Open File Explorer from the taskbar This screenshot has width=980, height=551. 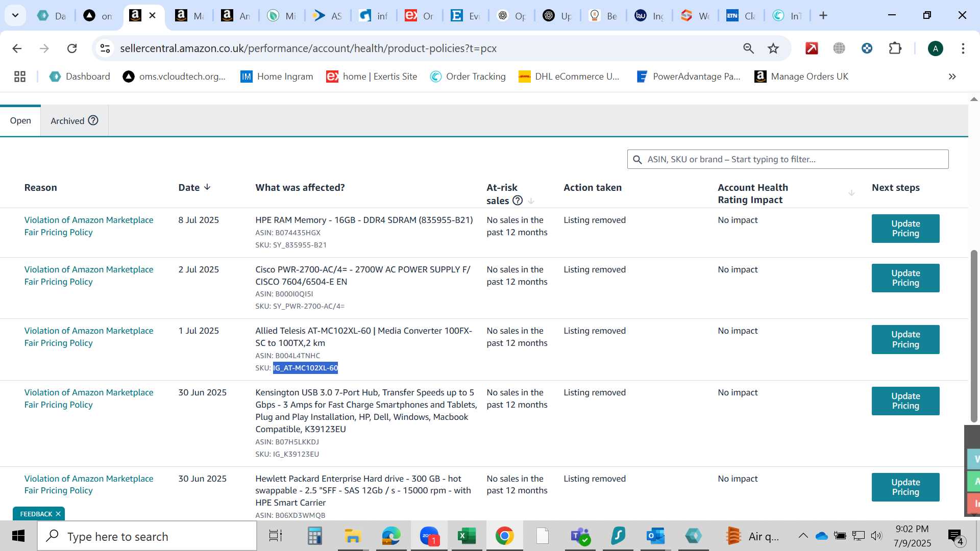352,536
